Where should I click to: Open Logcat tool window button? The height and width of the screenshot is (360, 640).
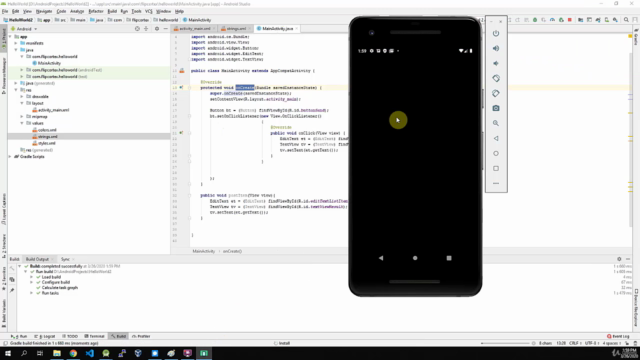tap(45, 336)
